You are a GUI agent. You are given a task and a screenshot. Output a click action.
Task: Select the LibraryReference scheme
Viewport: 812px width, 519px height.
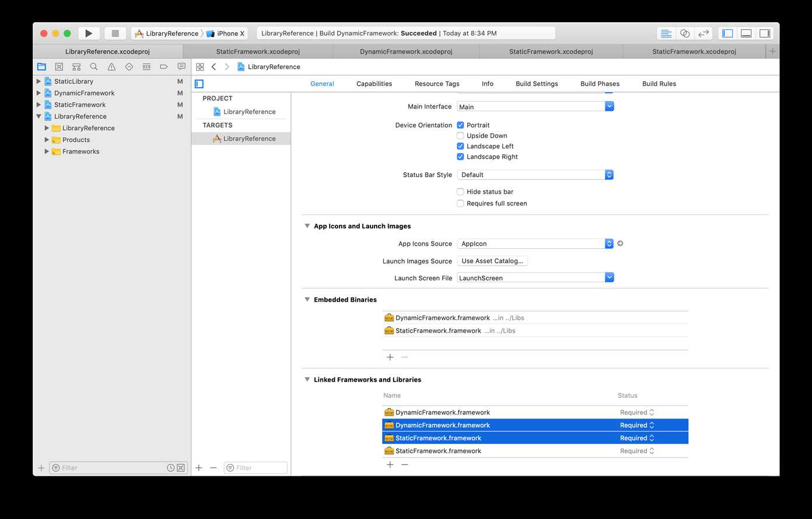tap(167, 33)
